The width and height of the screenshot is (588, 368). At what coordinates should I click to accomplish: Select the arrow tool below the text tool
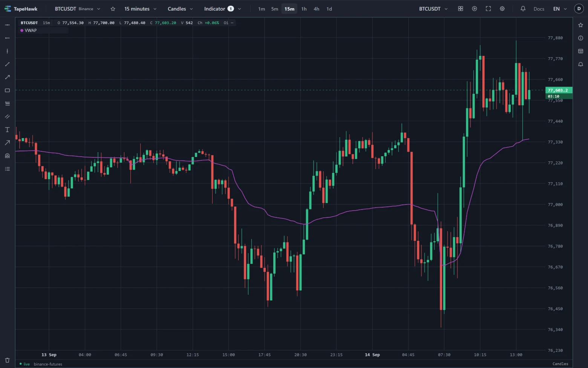click(x=7, y=143)
